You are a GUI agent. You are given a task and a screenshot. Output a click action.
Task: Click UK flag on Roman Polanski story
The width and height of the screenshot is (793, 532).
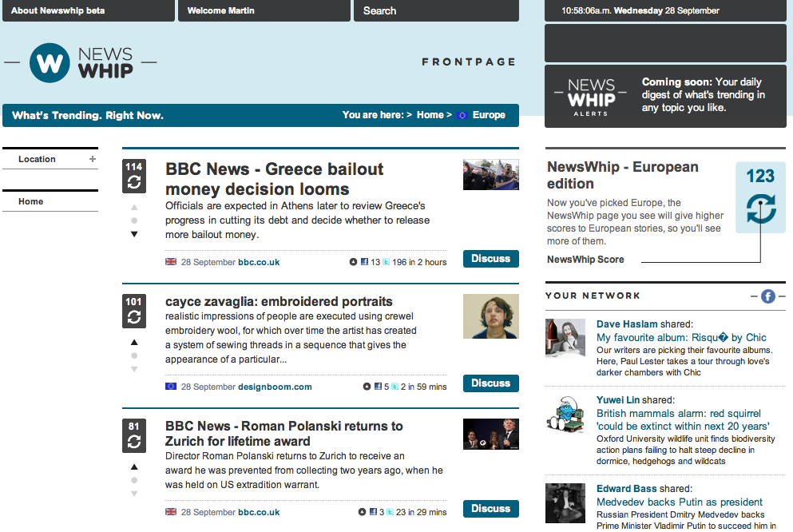tap(171, 511)
